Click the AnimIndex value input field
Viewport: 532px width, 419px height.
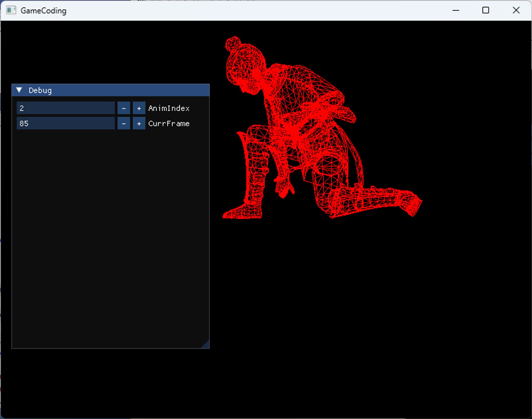click(x=65, y=108)
